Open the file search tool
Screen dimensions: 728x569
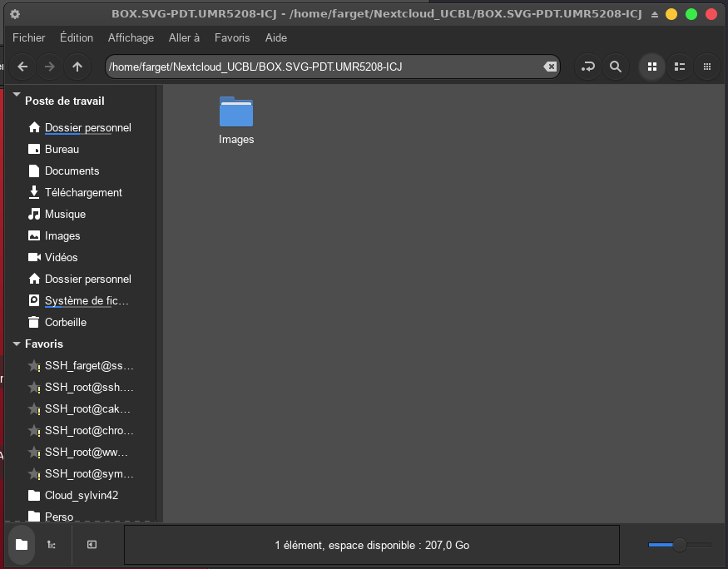click(616, 67)
